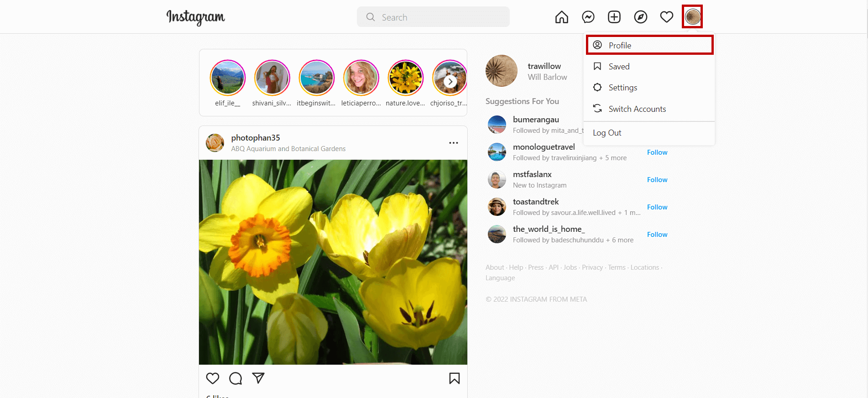Screen dimensions: 868x398
Task: Open trawillow profile picture in the sidebar
Action: click(x=502, y=71)
